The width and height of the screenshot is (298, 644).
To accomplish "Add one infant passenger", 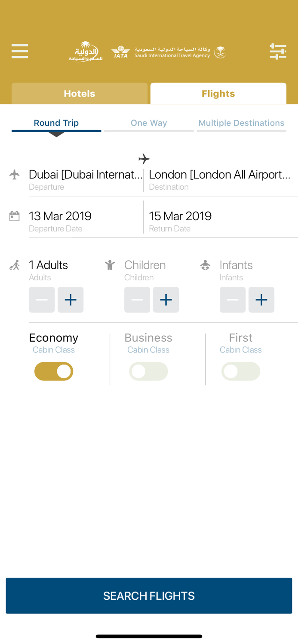I will [261, 300].
